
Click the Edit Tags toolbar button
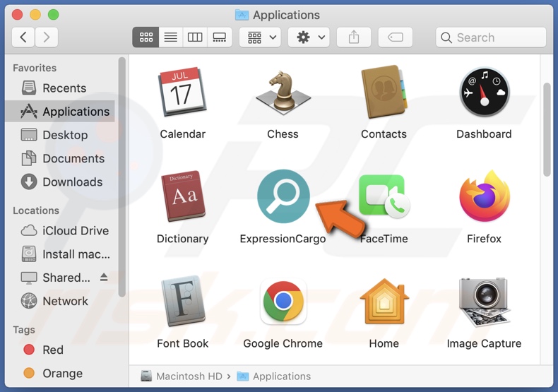point(396,37)
